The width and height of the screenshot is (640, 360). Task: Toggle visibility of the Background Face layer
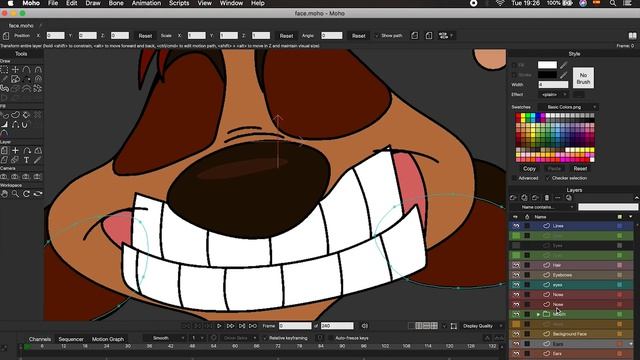[516, 333]
